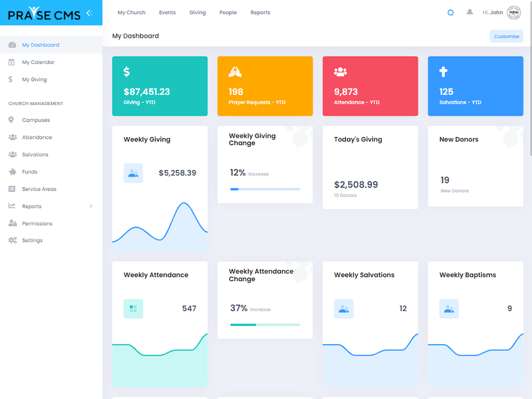The image size is (532, 399).
Task: Click Weekly Giving Change progress bar
Action: [265, 189]
